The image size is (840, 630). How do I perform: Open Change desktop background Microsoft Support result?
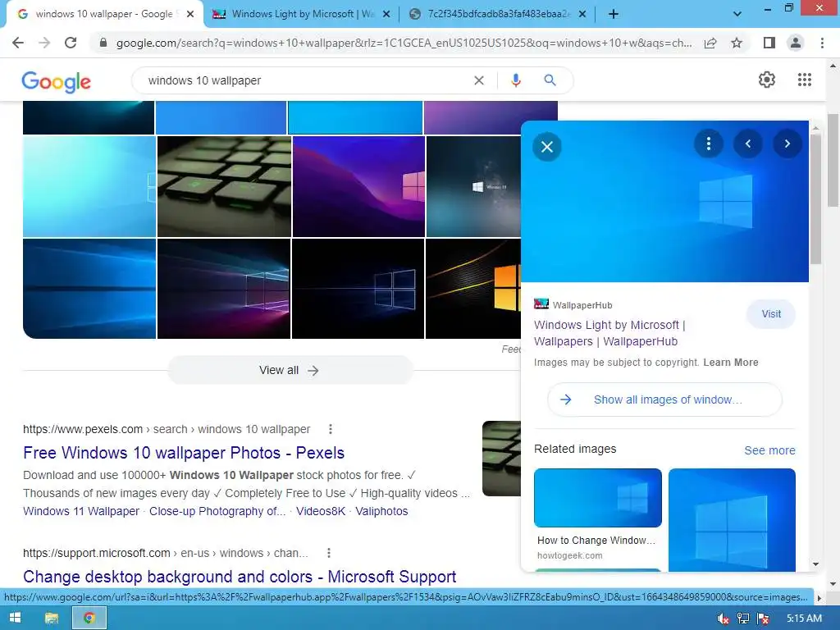click(x=240, y=577)
